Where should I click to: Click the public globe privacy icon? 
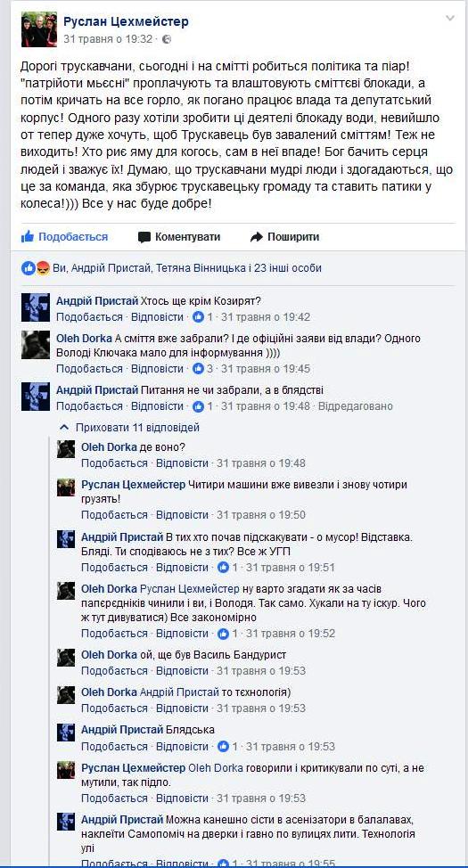(168, 39)
